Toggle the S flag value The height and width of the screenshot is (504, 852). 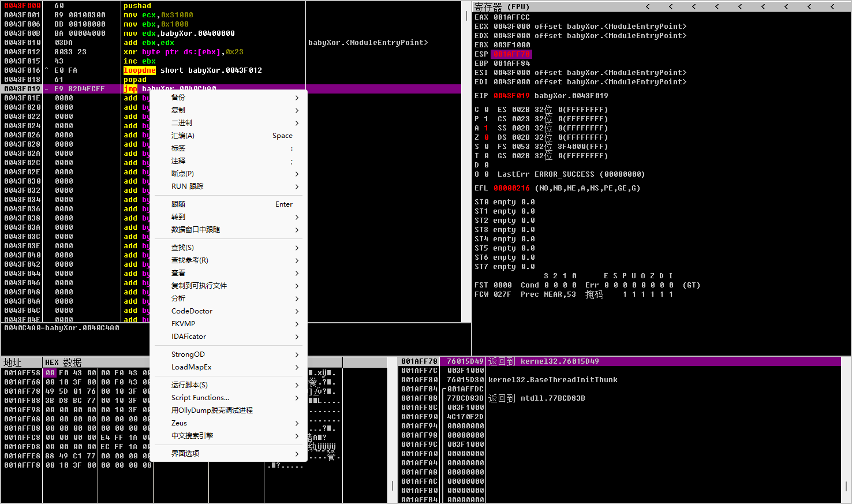coord(487,147)
